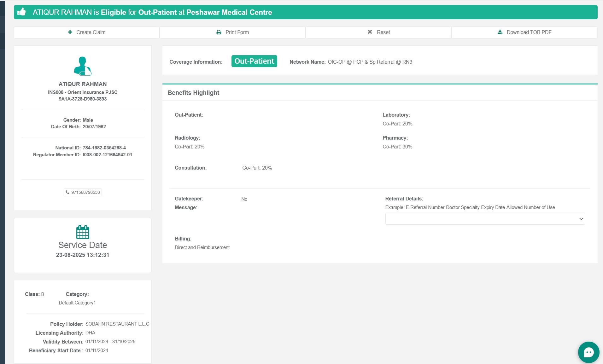Screen dimensions: 603x364
Task: Click the Out-Patient coverage badge
Action: coord(254,61)
